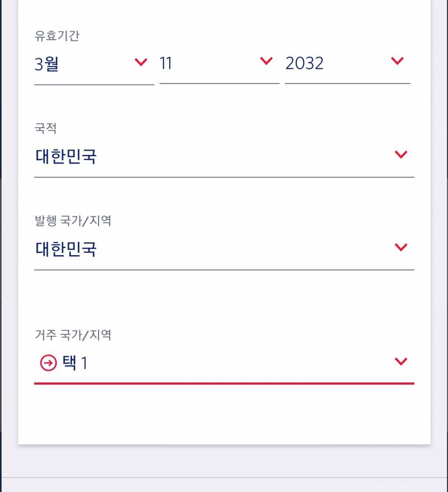
Task: Click the gray underline below the 국적 value
Action: pos(224,177)
